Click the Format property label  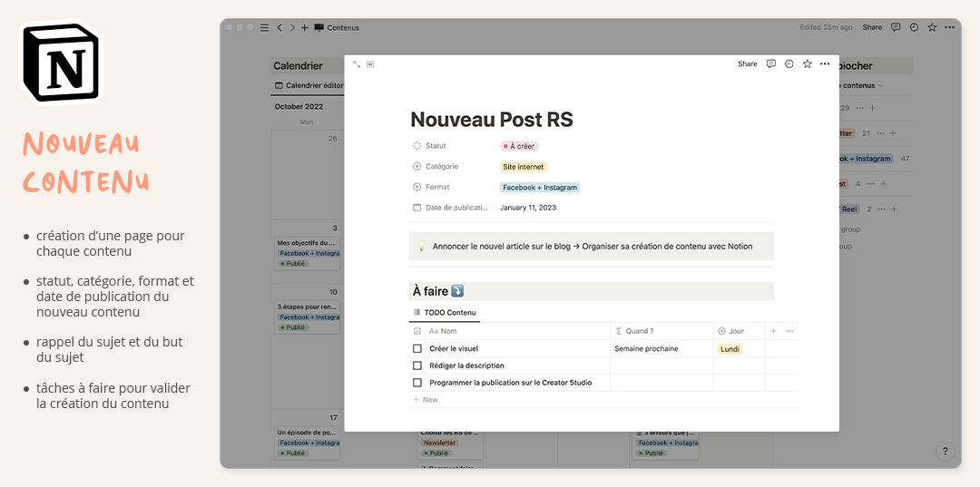[437, 187]
